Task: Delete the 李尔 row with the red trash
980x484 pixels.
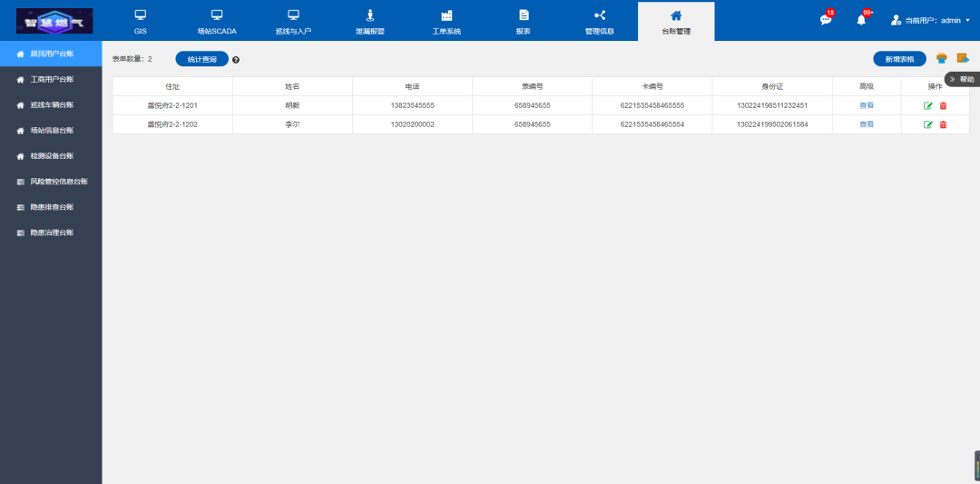Action: pos(943,124)
